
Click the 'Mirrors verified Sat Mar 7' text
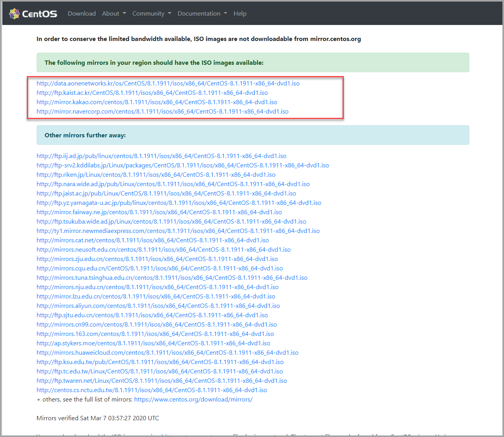point(98,418)
